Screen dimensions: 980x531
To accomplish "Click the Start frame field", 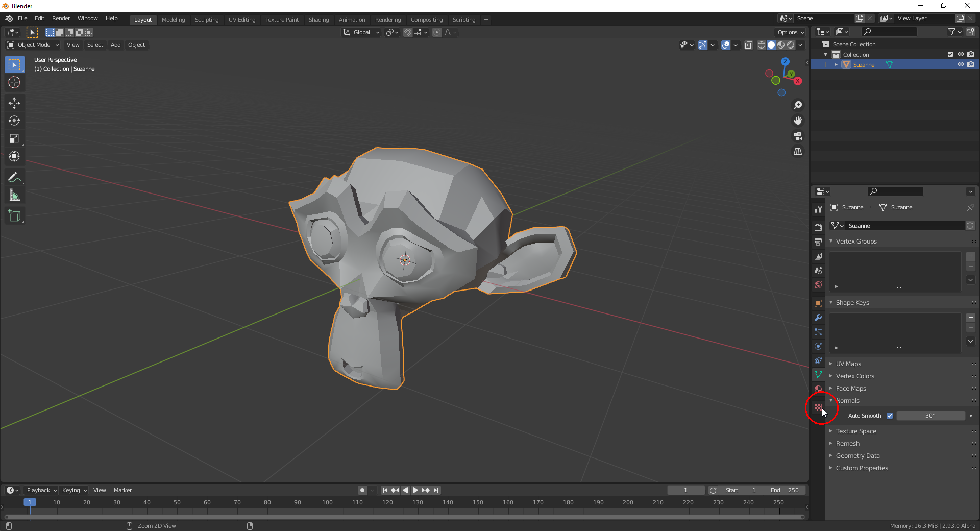I will click(x=741, y=490).
